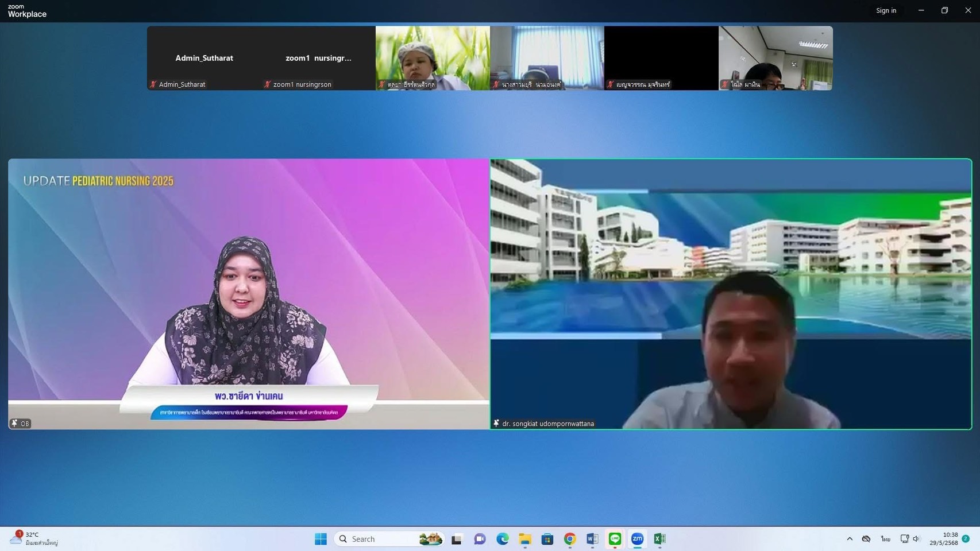Select the zoom1 nursingrson participant tile
The height and width of the screenshot is (551, 980).
coord(318,58)
